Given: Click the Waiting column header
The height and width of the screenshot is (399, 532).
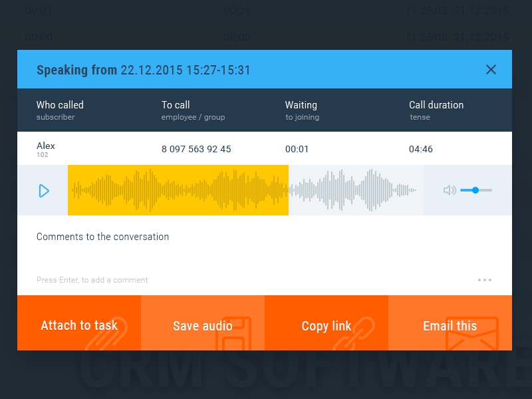Looking at the screenshot, I should [x=301, y=105].
